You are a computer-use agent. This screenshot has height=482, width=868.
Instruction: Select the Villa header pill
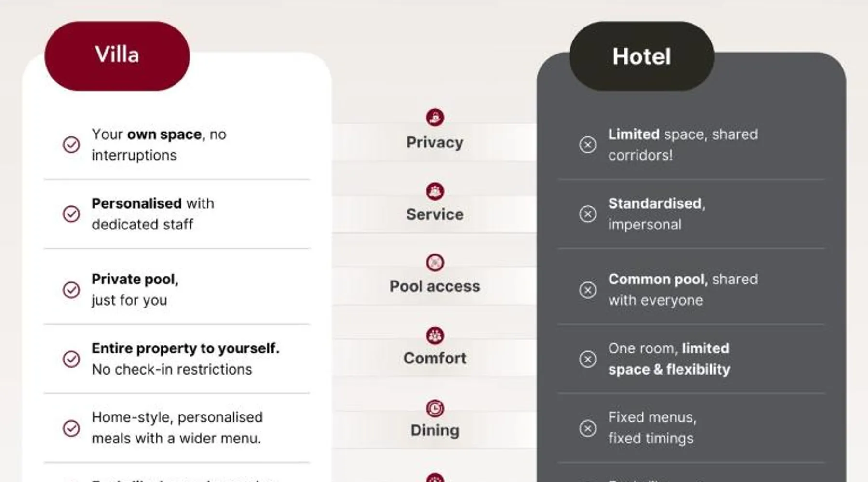tap(117, 55)
